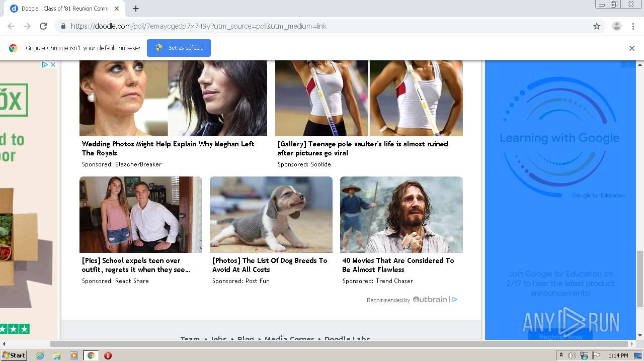This screenshot has height=362, width=644.
Task: Open the network tray icon
Action: [x=584, y=355]
